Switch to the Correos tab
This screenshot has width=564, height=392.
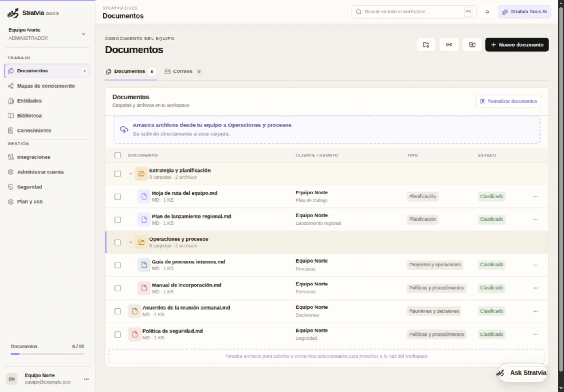183,72
